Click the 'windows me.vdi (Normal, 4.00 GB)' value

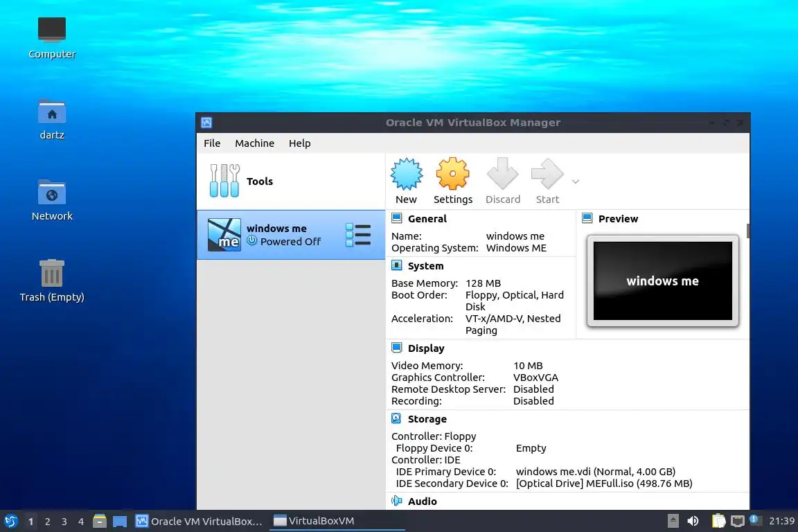[596, 472]
